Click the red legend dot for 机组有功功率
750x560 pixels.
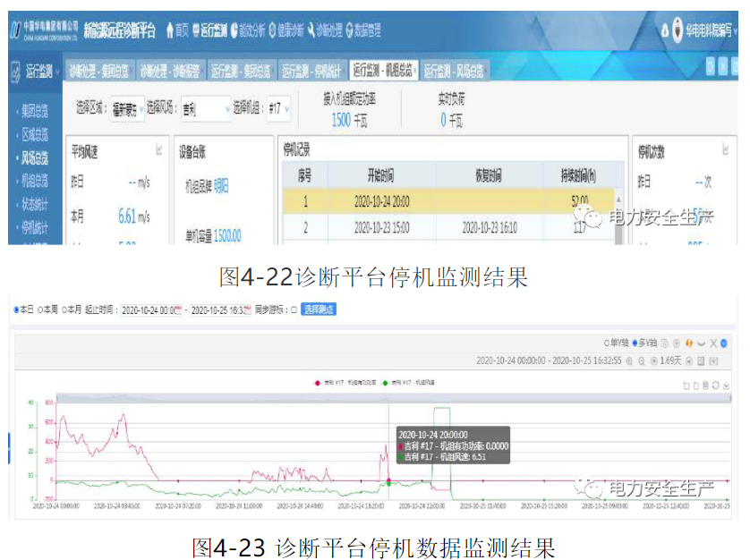(x=318, y=384)
